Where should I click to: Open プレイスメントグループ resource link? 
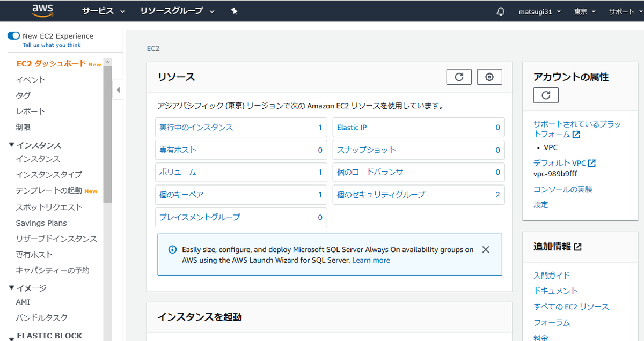200,217
